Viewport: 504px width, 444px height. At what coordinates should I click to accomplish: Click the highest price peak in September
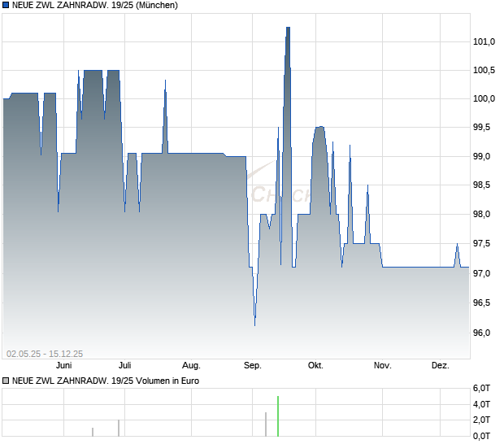(x=288, y=28)
